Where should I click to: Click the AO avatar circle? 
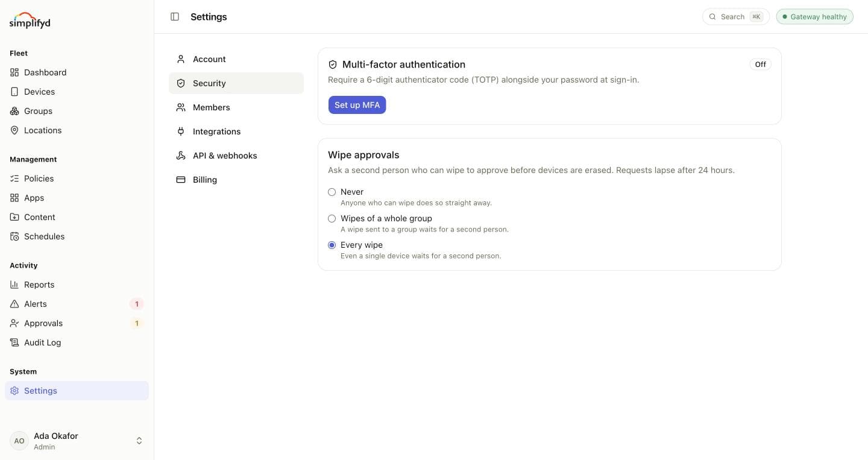pos(19,441)
